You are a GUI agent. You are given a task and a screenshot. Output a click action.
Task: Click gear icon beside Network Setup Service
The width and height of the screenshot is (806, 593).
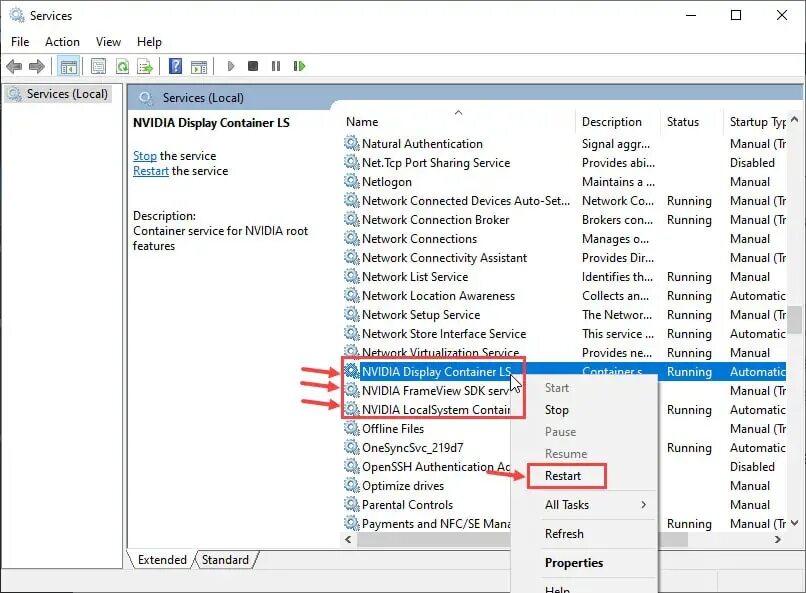tap(352, 314)
